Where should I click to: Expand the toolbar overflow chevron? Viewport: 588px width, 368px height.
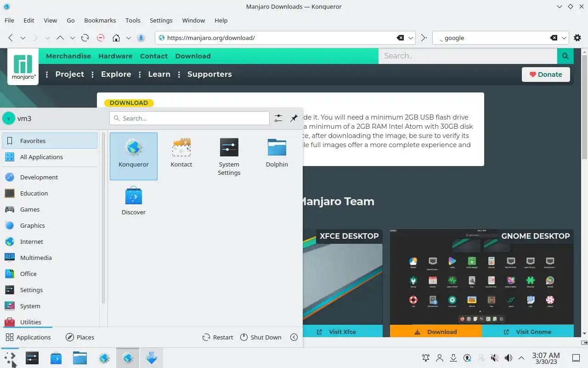[424, 38]
